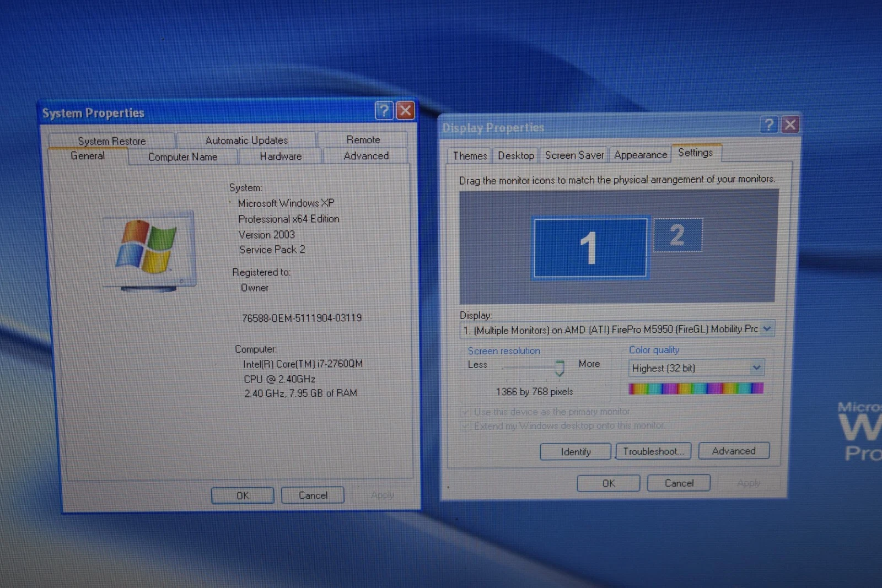This screenshot has height=588, width=882.
Task: Switch to the Appearance tab
Action: click(641, 155)
